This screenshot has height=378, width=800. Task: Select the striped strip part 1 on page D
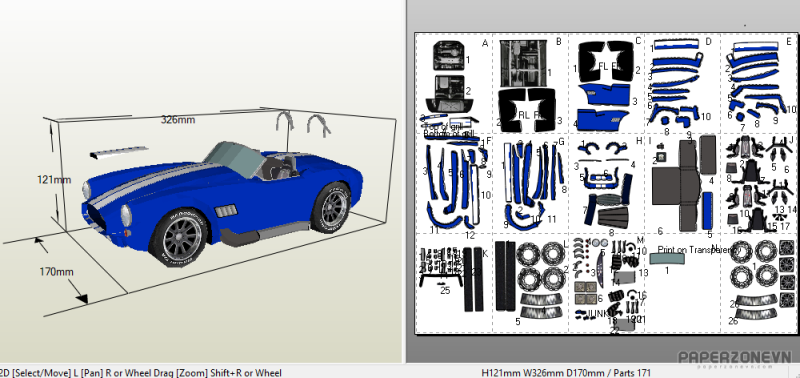pyautogui.click(x=676, y=45)
